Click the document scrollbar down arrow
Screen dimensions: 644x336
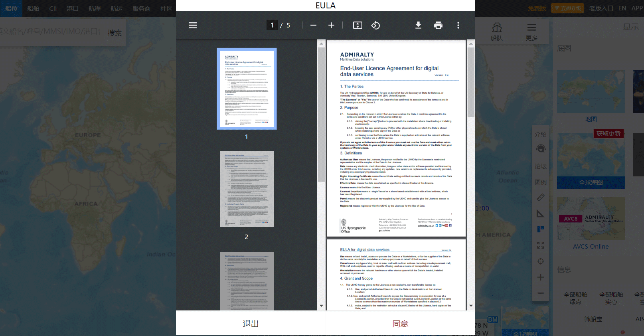(471, 306)
